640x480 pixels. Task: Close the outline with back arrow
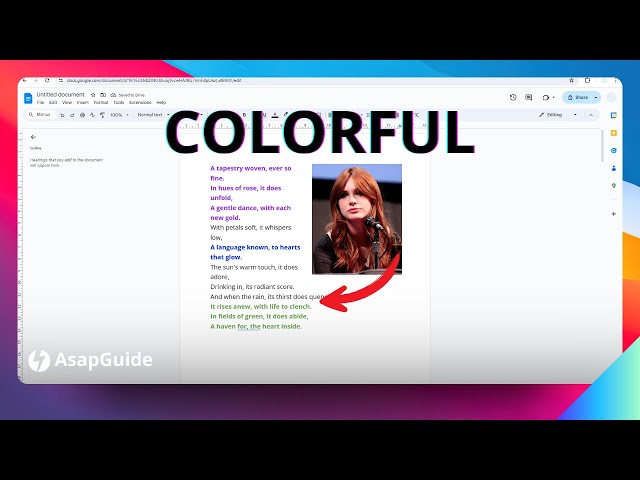[x=33, y=137]
